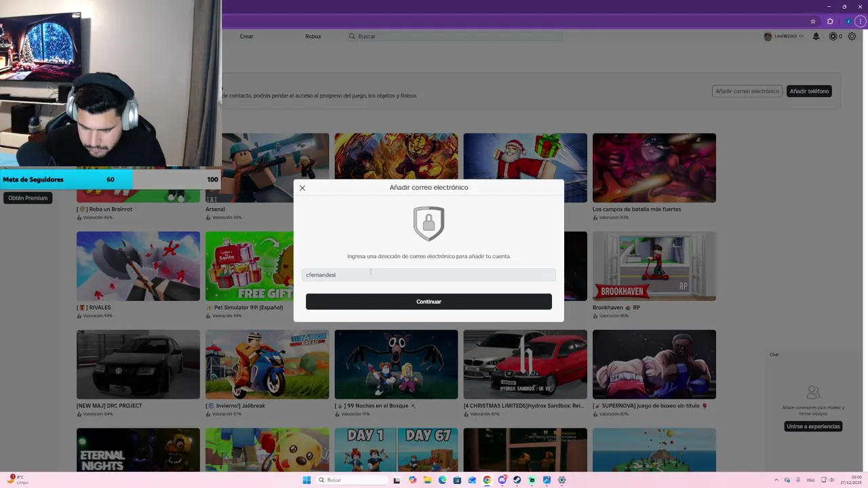Open the browser extensions puzzle icon
Image resolution: width=868 pixels, height=488 pixels.
point(830,21)
